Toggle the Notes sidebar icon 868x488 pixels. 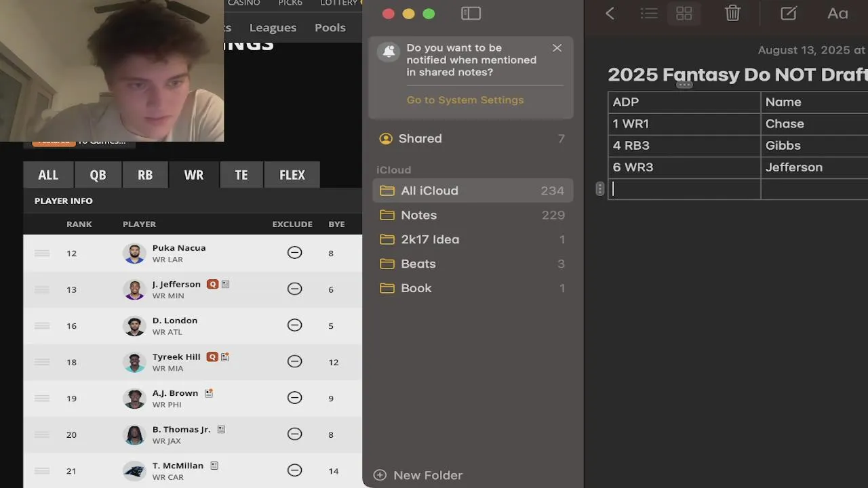tap(471, 14)
